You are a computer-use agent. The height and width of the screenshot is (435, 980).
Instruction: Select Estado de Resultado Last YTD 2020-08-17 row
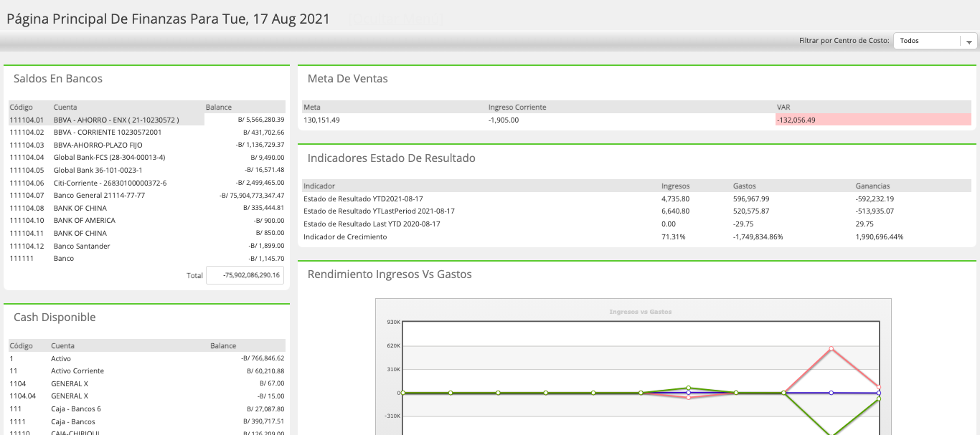point(636,224)
